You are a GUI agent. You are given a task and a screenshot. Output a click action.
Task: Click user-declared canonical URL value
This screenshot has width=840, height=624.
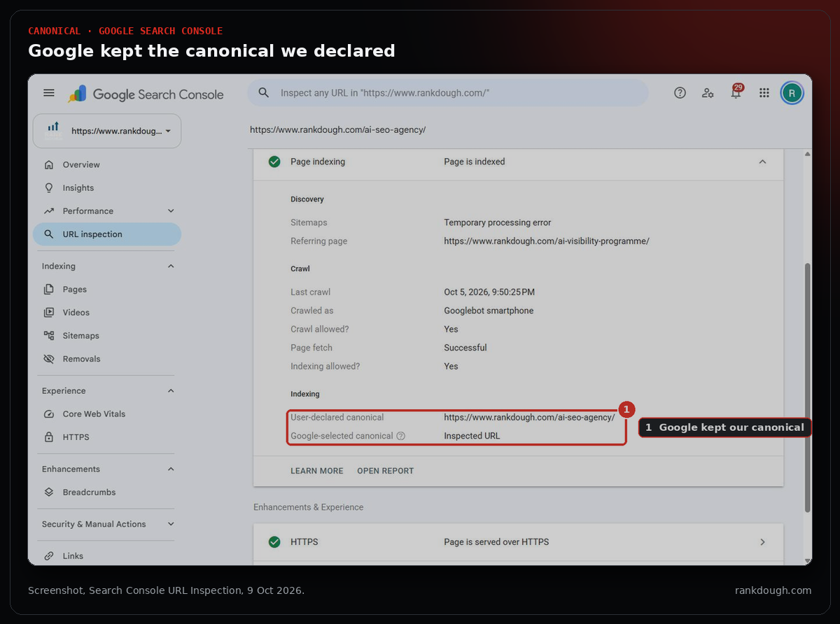529,418
